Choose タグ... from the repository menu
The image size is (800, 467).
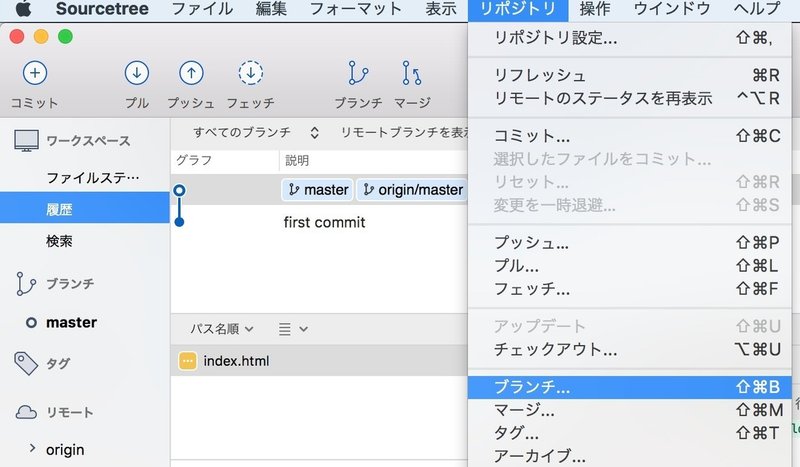point(630,433)
